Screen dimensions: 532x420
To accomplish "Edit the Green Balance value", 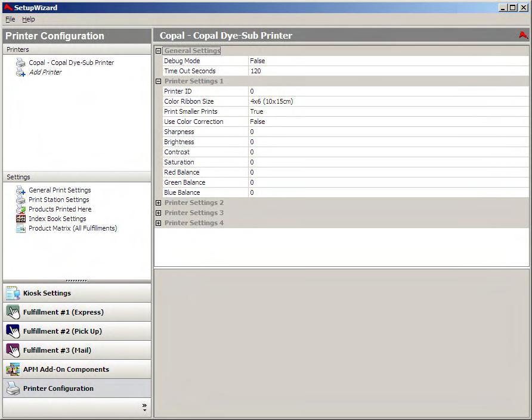I will pyautogui.click(x=388, y=183).
